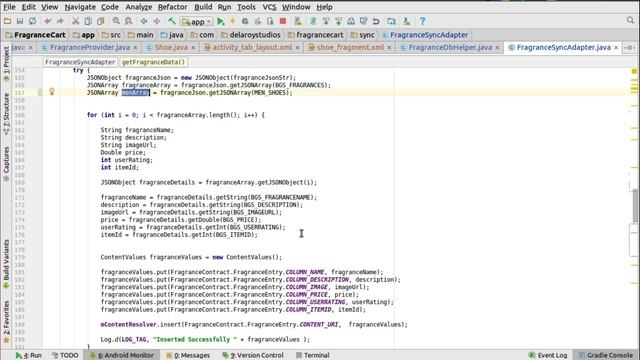Switch to FragranceProvider.java tab
The width and height of the screenshot is (640, 360).
[89, 47]
